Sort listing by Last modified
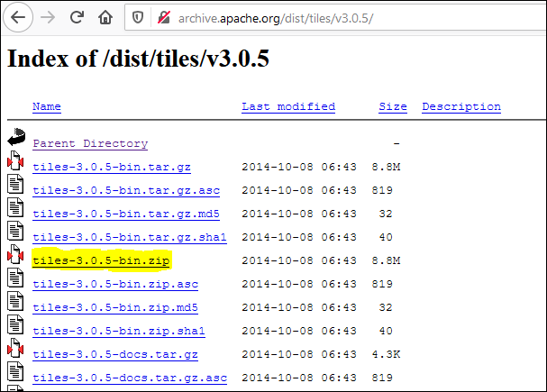547x392 pixels. pyautogui.click(x=288, y=106)
